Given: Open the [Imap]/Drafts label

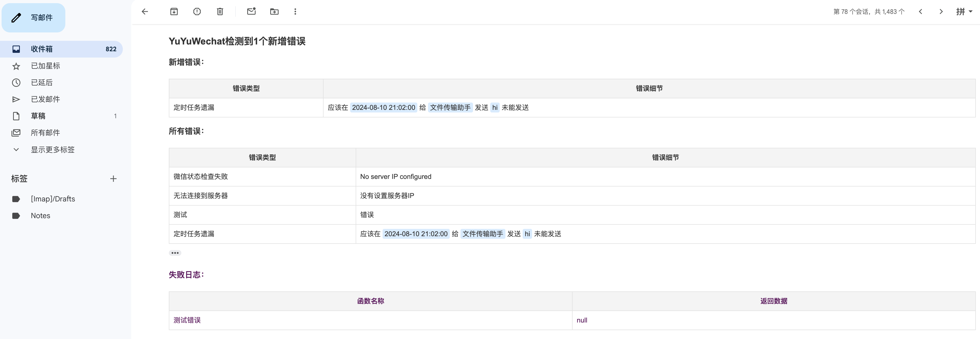Looking at the screenshot, I should click(53, 199).
